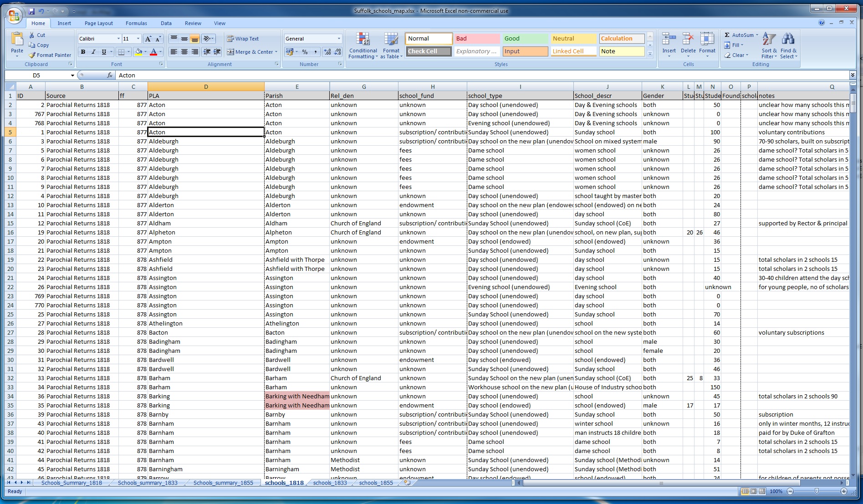This screenshot has height=504, width=863.
Task: Expand the formula bar
Action: [x=853, y=75]
